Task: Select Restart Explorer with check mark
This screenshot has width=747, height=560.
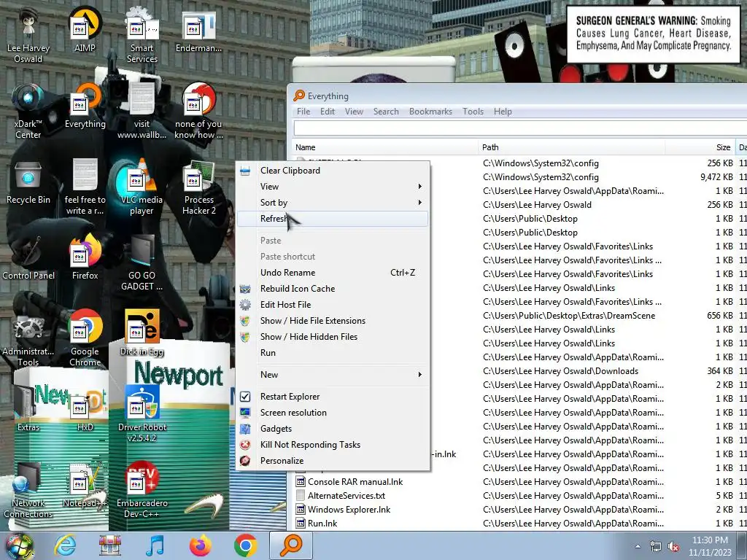Action: (x=332, y=397)
